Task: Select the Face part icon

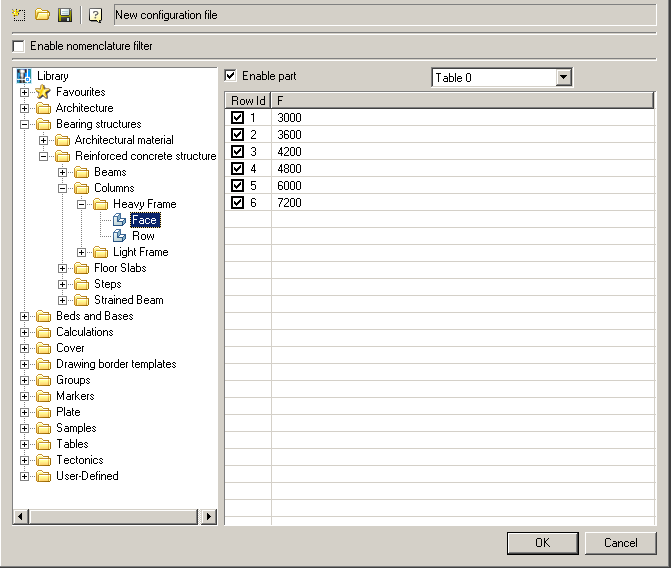Action: point(120,220)
